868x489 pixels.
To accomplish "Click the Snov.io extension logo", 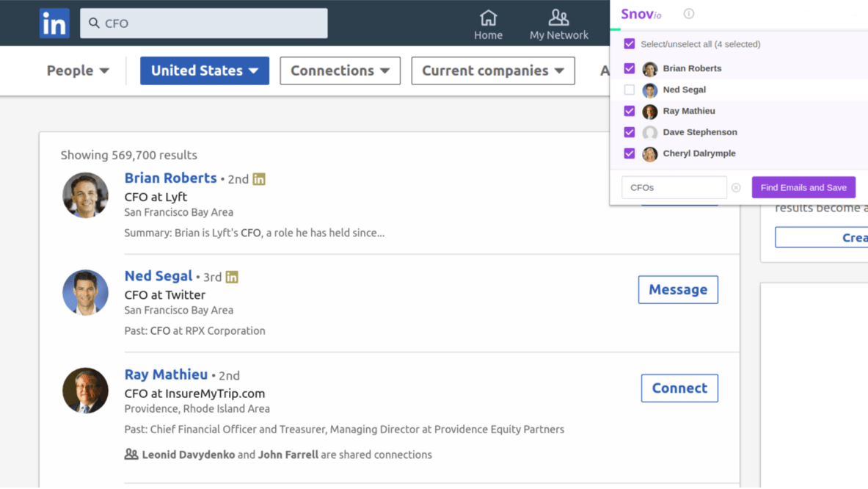I will [x=641, y=13].
